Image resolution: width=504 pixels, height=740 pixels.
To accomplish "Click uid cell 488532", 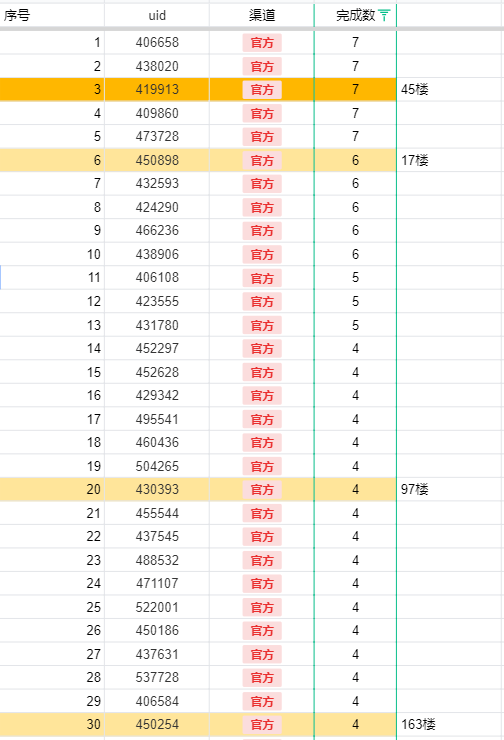I will [x=157, y=560].
